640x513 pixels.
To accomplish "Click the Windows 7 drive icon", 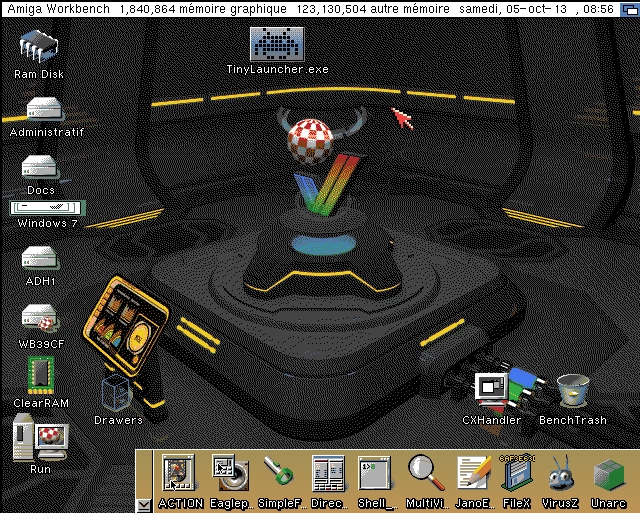I will 48,208.
